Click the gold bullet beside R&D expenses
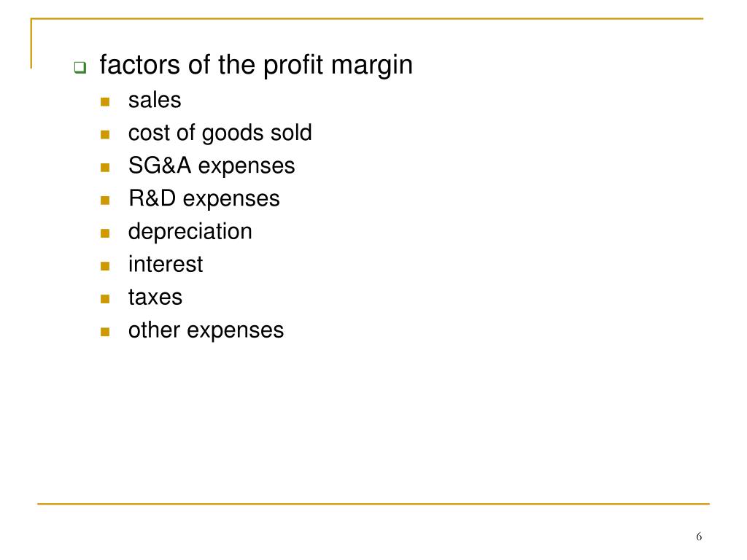The height and width of the screenshot is (560, 747). pyautogui.click(x=105, y=201)
